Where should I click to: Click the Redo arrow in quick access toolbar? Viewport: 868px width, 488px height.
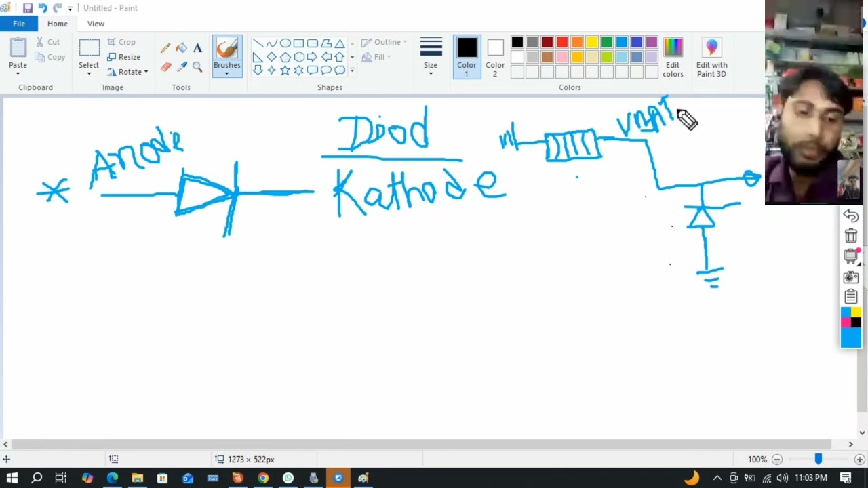pos(58,8)
